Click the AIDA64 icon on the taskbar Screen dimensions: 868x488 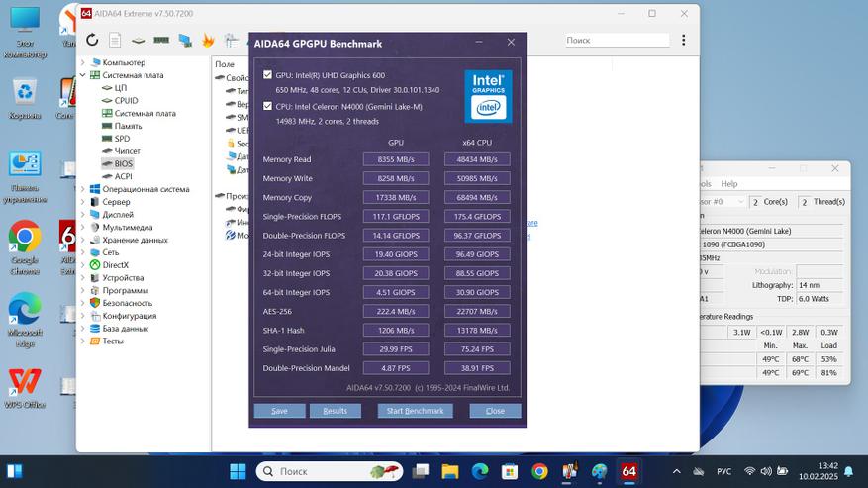coord(628,471)
